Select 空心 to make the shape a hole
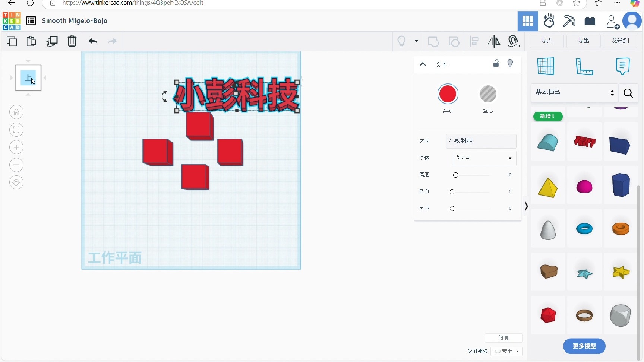The image size is (644, 362). [488, 94]
